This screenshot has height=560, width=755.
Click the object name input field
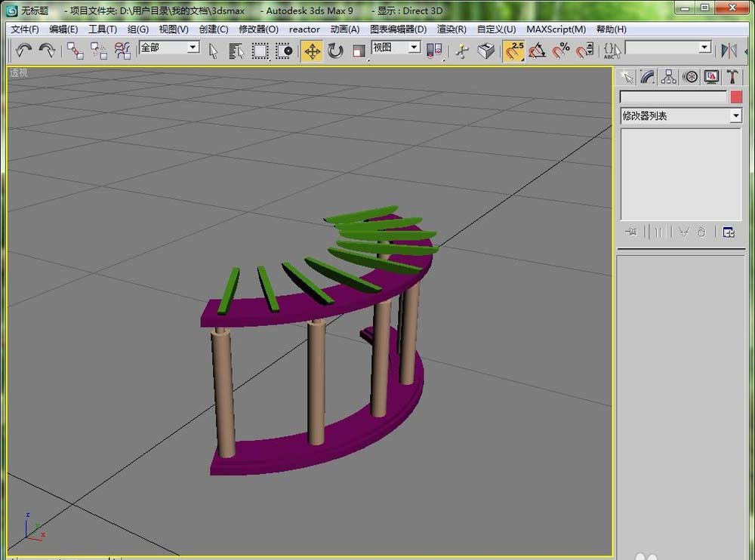point(673,97)
